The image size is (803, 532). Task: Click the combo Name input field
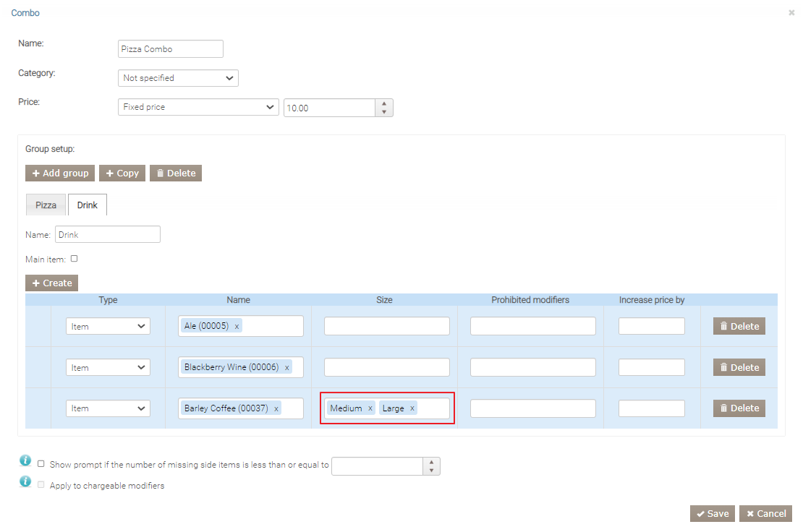171,49
